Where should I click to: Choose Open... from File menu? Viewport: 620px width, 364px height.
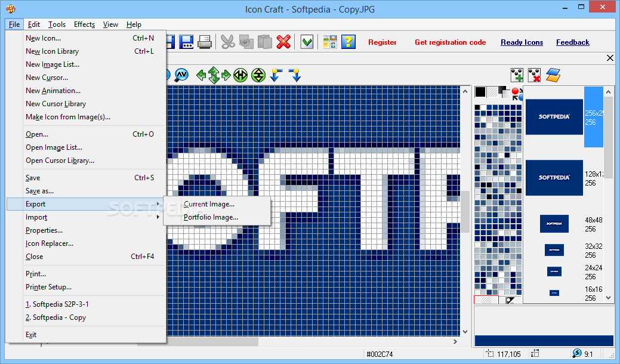pyautogui.click(x=85, y=134)
